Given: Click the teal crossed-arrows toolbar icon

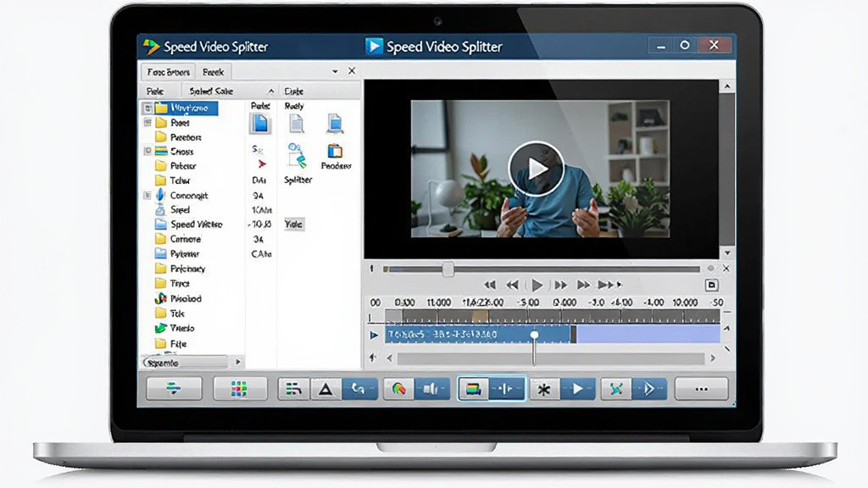Looking at the screenshot, I should [x=616, y=389].
